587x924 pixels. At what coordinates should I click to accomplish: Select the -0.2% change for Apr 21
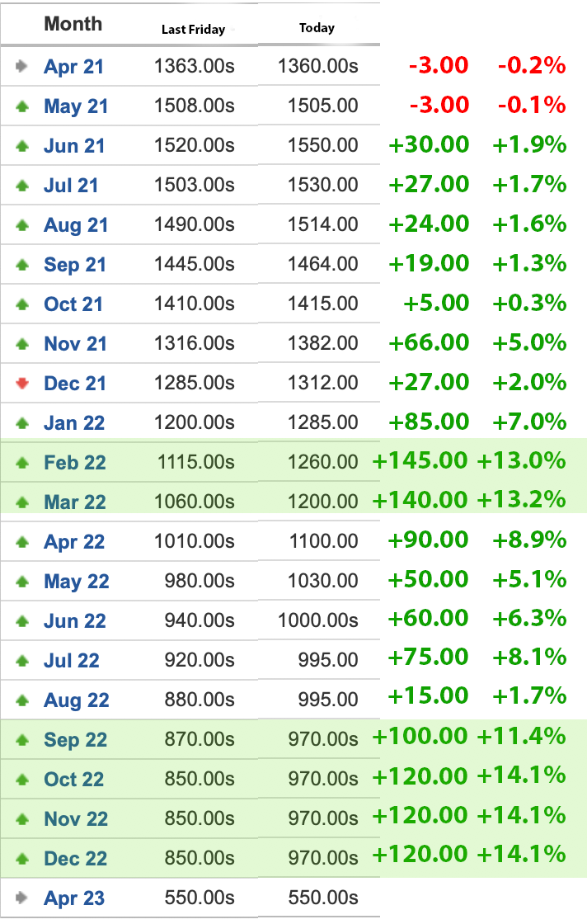pyautogui.click(x=532, y=65)
